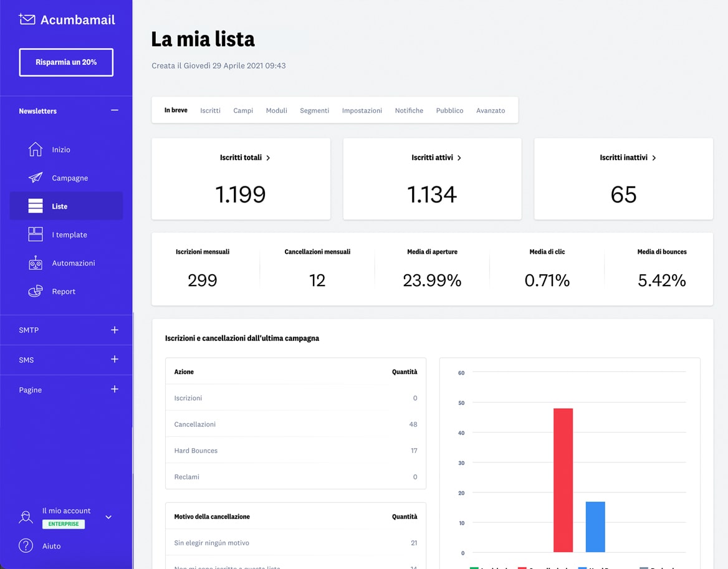Select the Segmenti tab
This screenshot has height=569, width=728.
(x=314, y=110)
